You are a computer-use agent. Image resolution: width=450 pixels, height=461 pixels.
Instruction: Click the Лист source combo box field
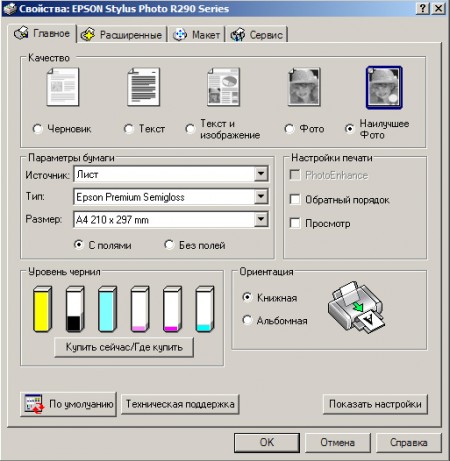(171, 174)
